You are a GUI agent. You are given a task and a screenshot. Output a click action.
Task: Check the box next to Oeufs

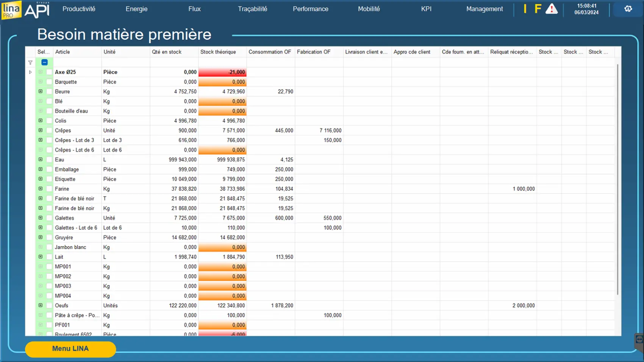(x=49, y=306)
